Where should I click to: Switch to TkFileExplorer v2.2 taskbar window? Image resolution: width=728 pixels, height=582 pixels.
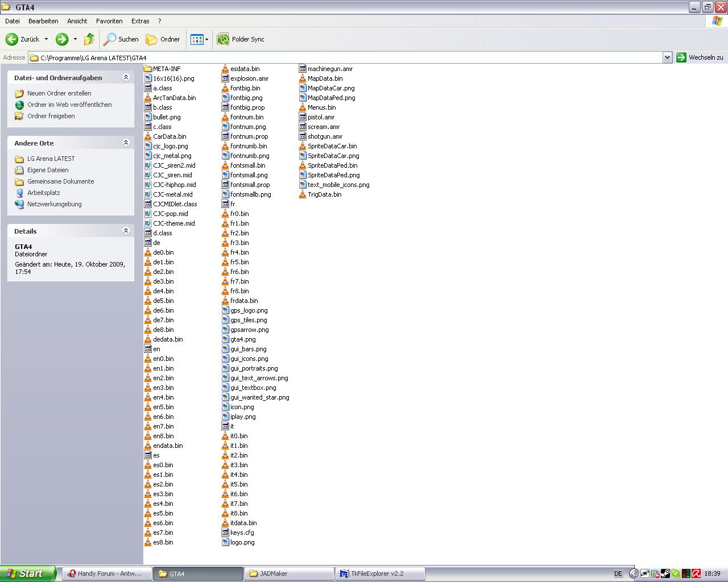click(x=380, y=573)
